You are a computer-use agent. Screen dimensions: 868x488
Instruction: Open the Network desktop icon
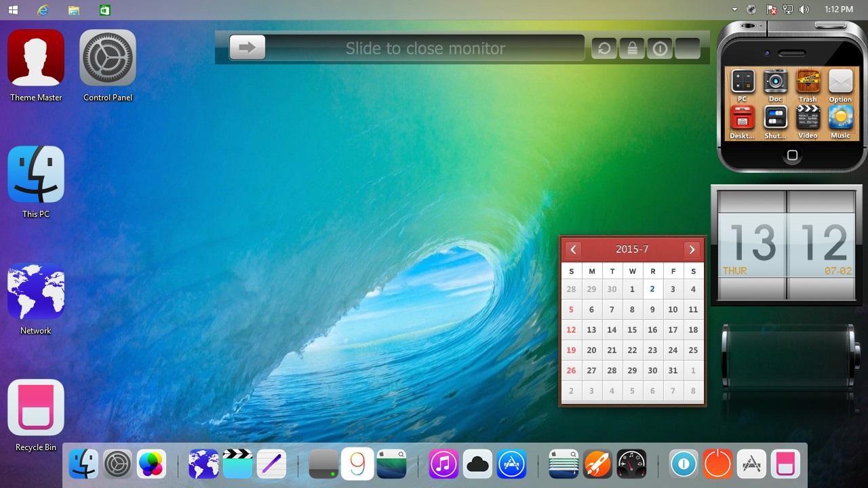[x=36, y=291]
